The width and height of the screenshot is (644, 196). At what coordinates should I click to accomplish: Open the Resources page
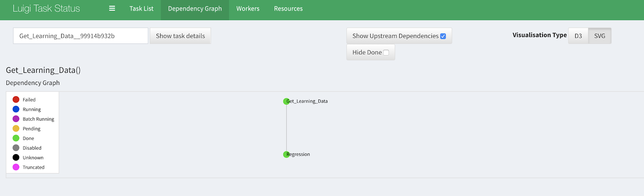click(x=288, y=8)
